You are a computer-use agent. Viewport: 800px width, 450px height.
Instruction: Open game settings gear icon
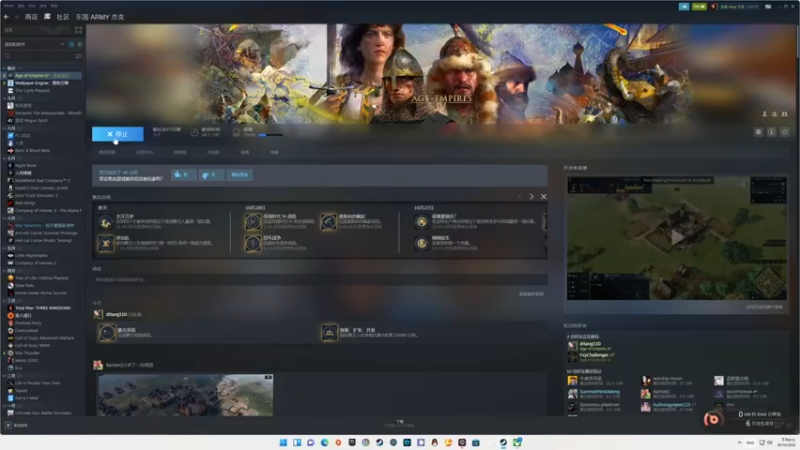pos(758,132)
